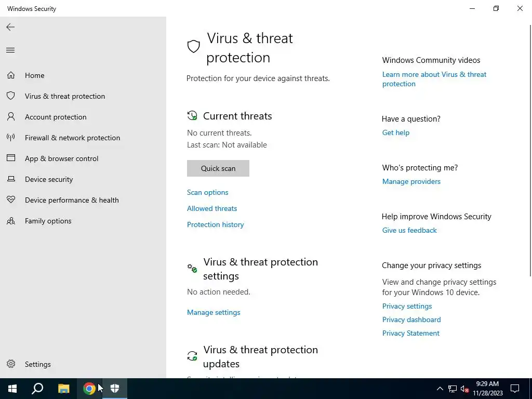Open Device performance & health

pyautogui.click(x=83, y=200)
